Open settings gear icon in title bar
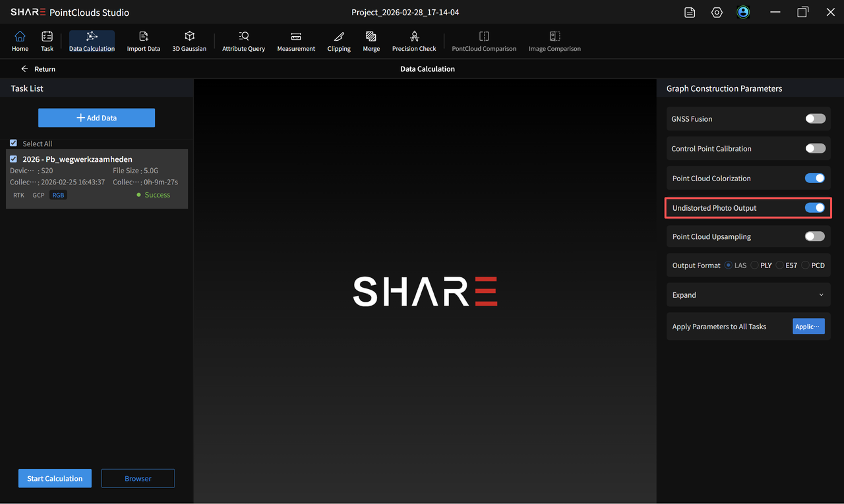This screenshot has width=844, height=504. point(717,13)
